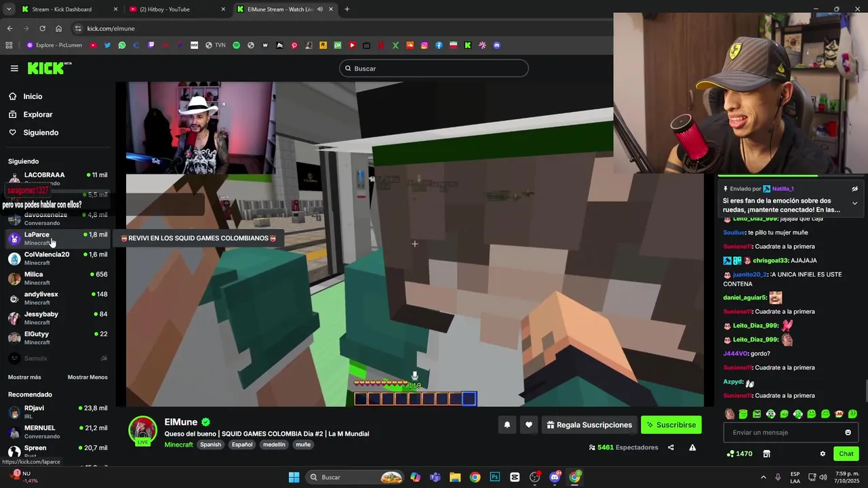Open the Kick hamburger menu
868x488 pixels.
coord(14,68)
